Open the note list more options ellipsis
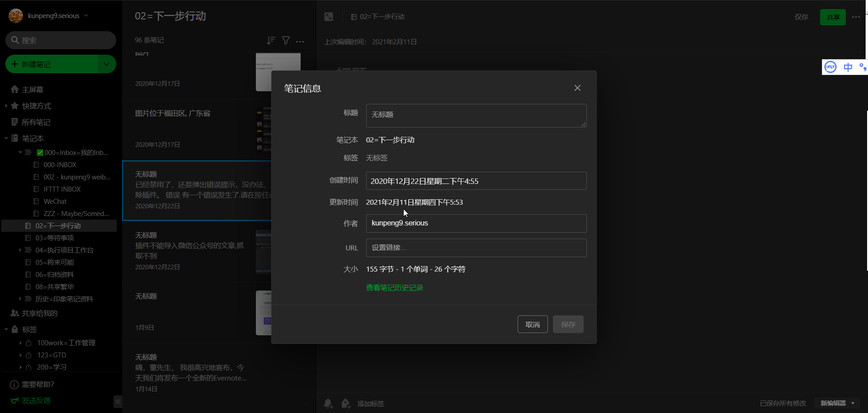 point(300,41)
